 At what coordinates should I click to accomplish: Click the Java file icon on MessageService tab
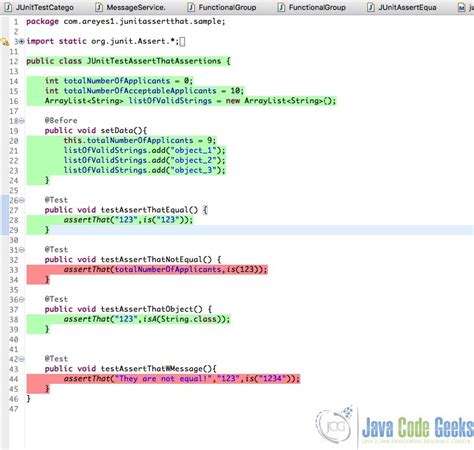point(99,7)
